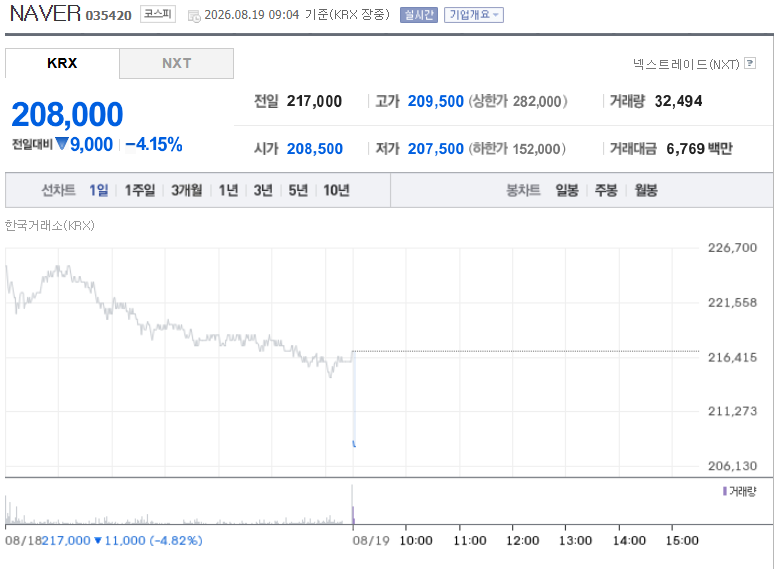Click the current price 208,000
The image size is (774, 569).
(x=67, y=114)
